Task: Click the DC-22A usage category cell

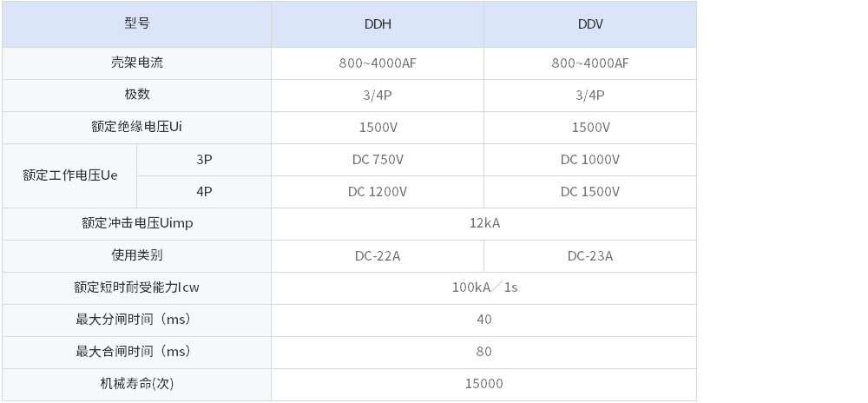Action: [378, 256]
